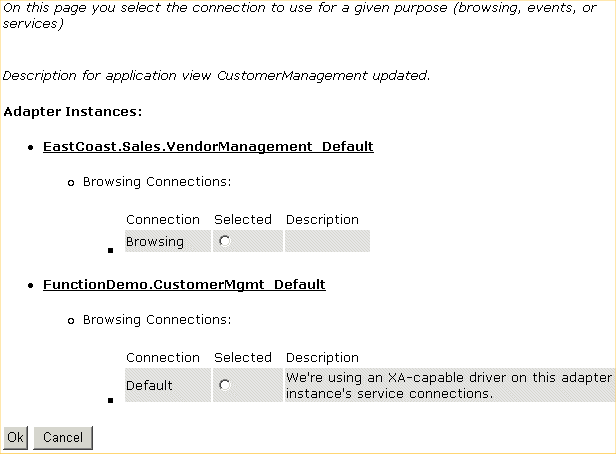Click the Ok button
616x454 pixels.
click(x=15, y=438)
